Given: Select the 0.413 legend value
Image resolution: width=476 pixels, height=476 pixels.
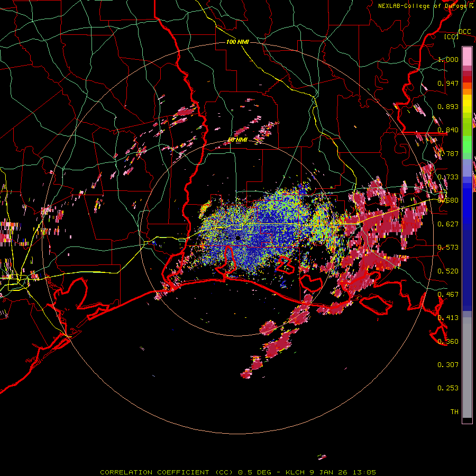Looking at the screenshot, I should 448,318.
